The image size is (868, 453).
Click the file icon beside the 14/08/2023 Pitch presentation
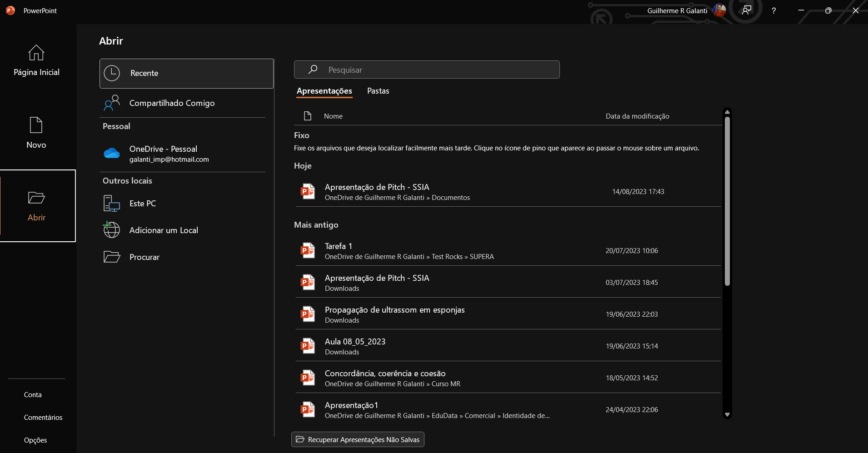tap(308, 191)
